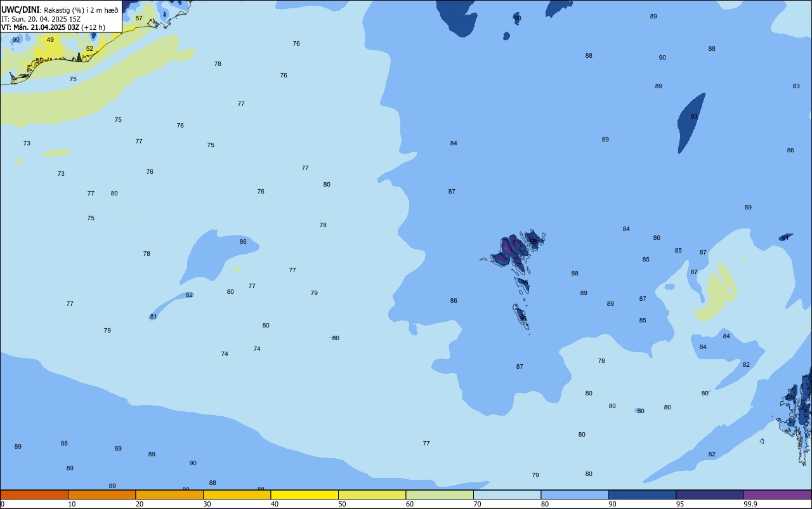This screenshot has height=509, width=812.
Task: Click the 'IT: Sun. 20. 04. 2025 15Z' line
Action: (41, 19)
